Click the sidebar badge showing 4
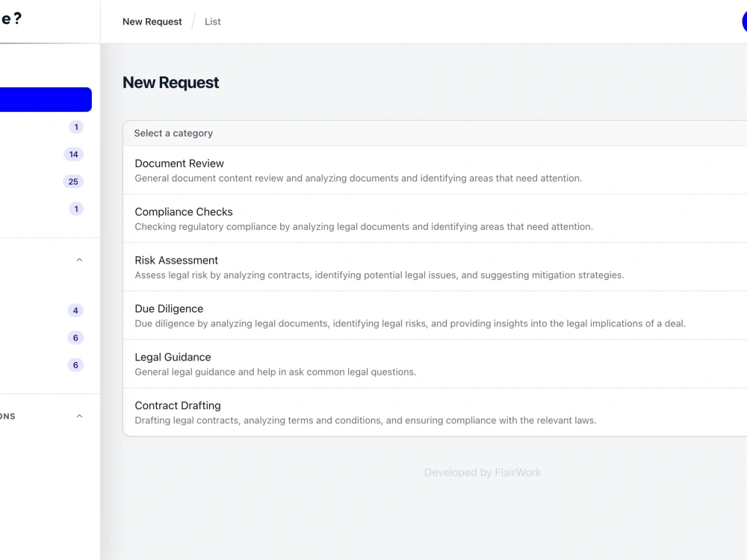Screen dimensions: 747x560 click(x=75, y=311)
